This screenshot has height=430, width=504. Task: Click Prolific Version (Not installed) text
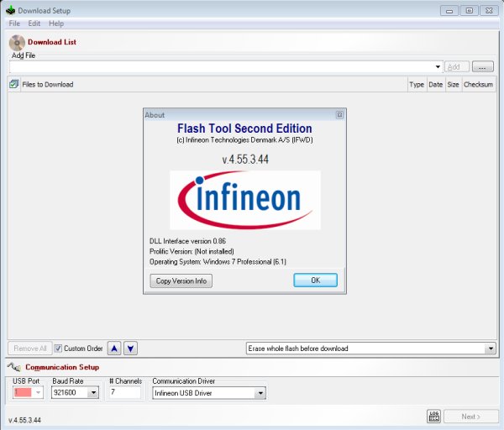tap(192, 251)
